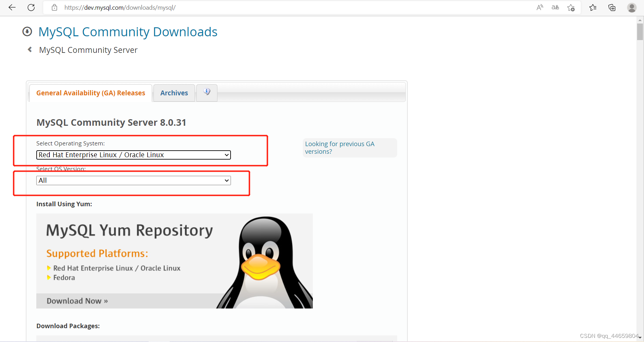
Task: Click the MySQL Yum Repository title text
Action: point(129,230)
